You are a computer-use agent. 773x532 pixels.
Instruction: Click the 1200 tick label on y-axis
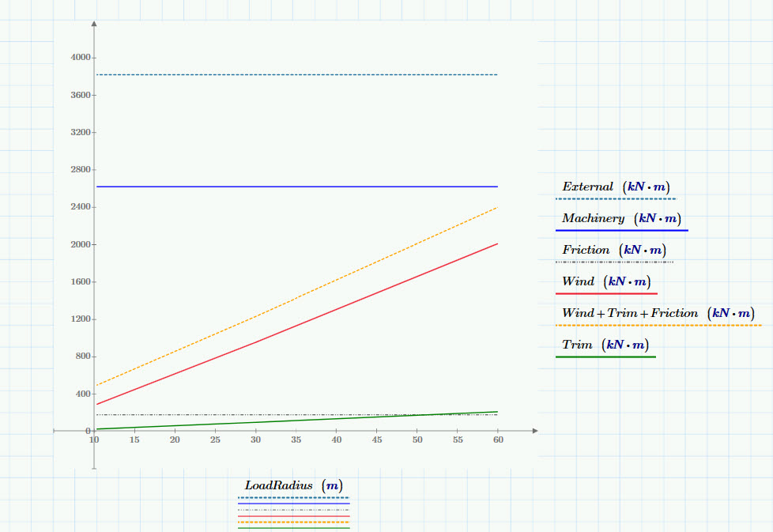(81, 319)
